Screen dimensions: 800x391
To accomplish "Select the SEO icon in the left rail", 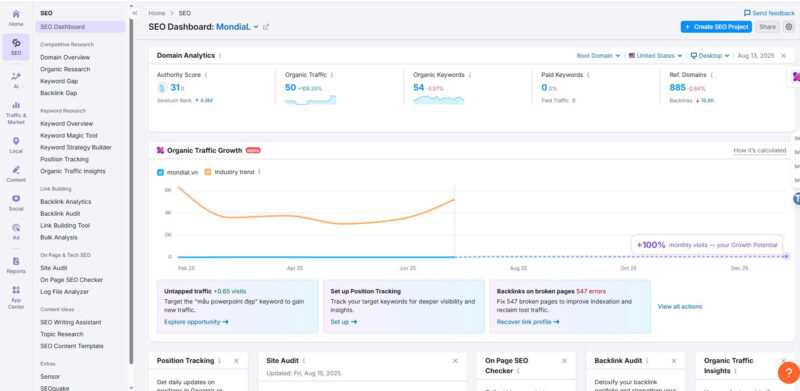I will [16, 47].
